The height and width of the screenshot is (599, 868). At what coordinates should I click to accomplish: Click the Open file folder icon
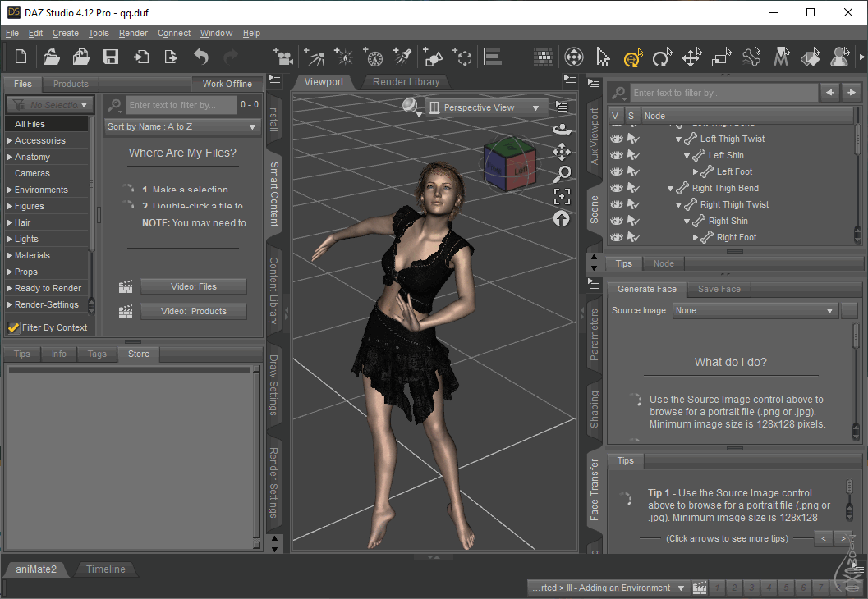click(x=51, y=57)
